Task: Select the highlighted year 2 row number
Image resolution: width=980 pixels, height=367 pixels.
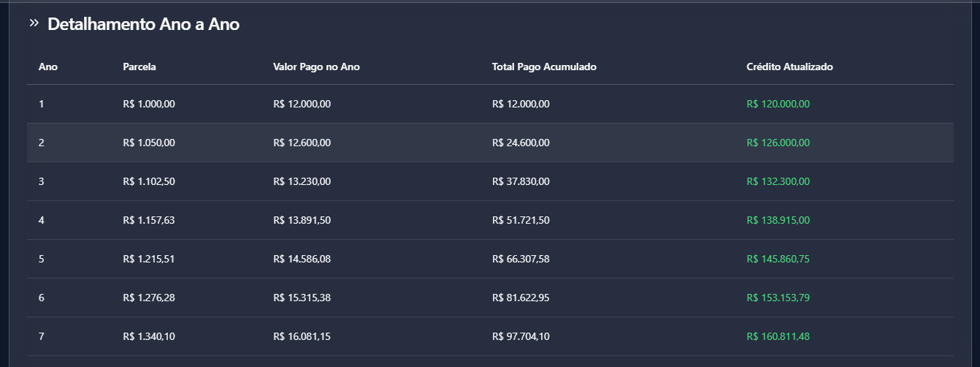Action: tap(42, 143)
